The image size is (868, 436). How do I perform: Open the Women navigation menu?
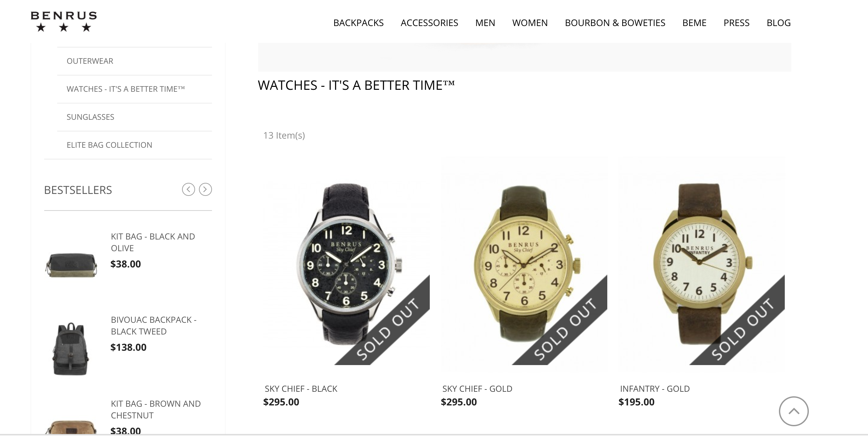(x=530, y=23)
